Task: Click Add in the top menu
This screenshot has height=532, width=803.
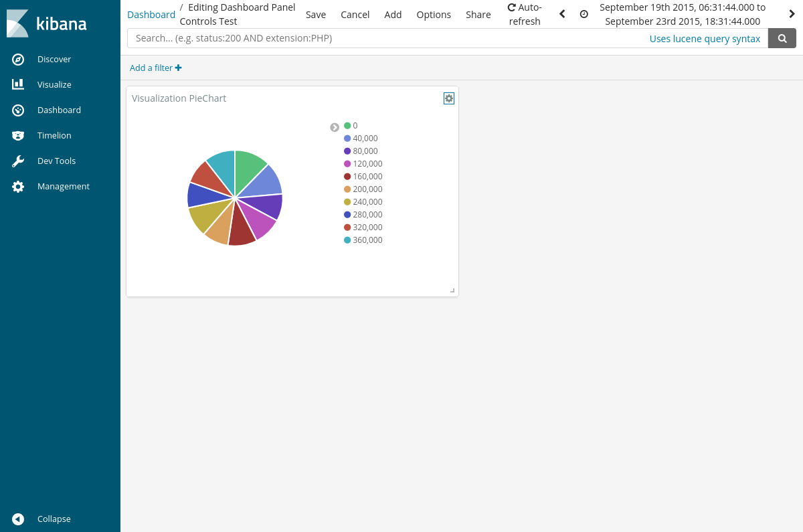Action: pyautogui.click(x=393, y=15)
